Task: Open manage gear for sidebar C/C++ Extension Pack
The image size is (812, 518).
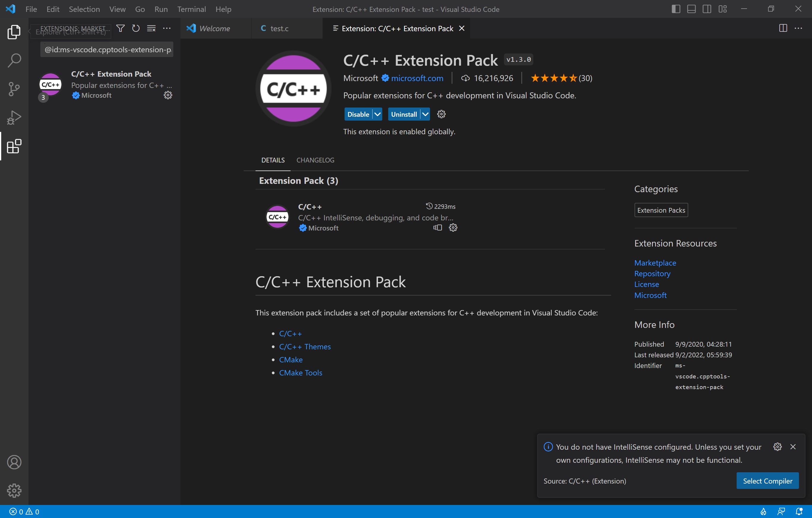Action: pos(168,95)
